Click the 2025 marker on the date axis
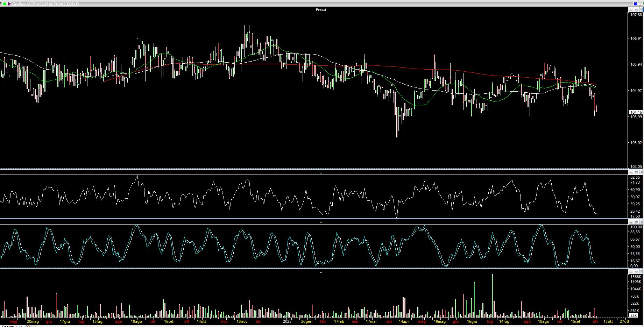This screenshot has height=327, width=644. (287, 321)
